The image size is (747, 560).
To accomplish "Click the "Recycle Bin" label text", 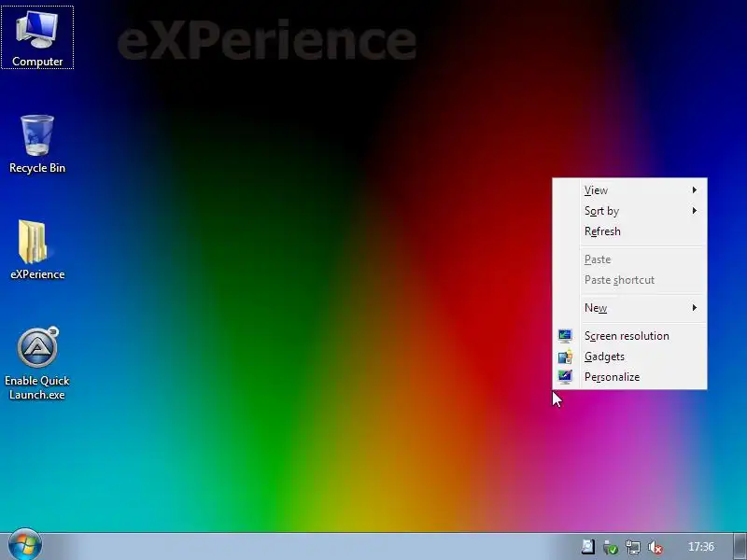I will pyautogui.click(x=37, y=168).
